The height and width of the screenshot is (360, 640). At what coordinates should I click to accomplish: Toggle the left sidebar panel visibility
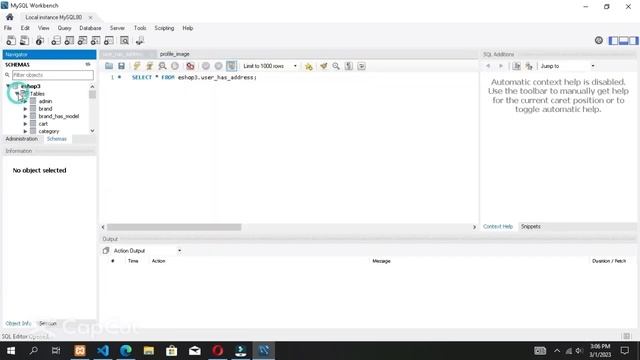pyautogui.click(x=613, y=40)
